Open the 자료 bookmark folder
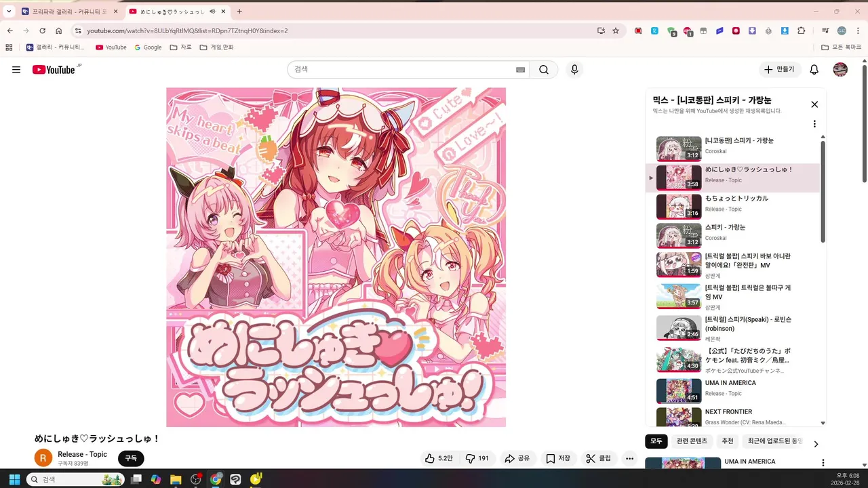The height and width of the screenshot is (488, 868). 181,47
